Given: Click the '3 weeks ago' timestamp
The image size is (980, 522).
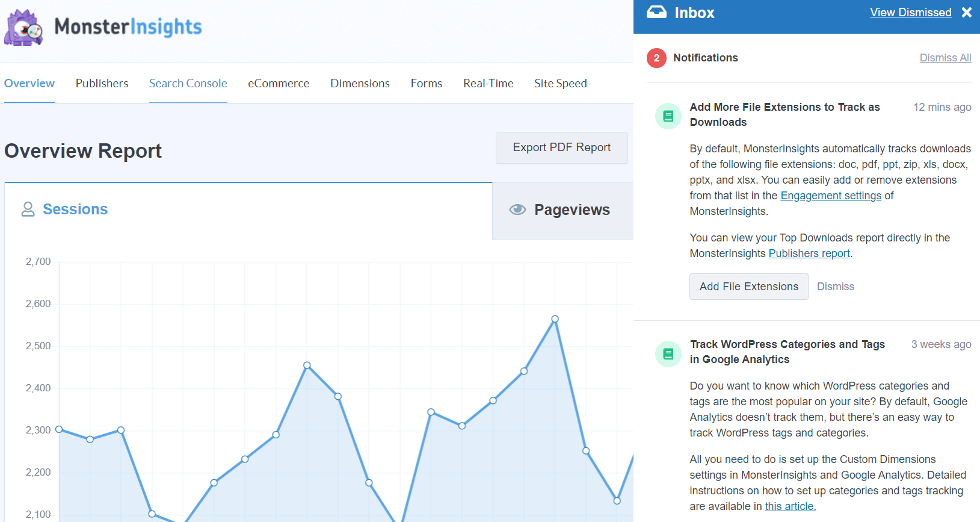Looking at the screenshot, I should [941, 344].
